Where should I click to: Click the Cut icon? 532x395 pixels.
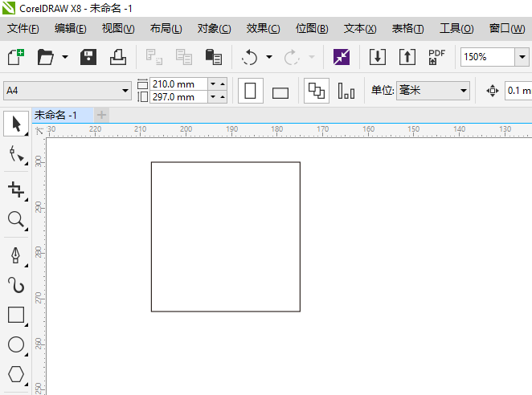click(x=154, y=57)
